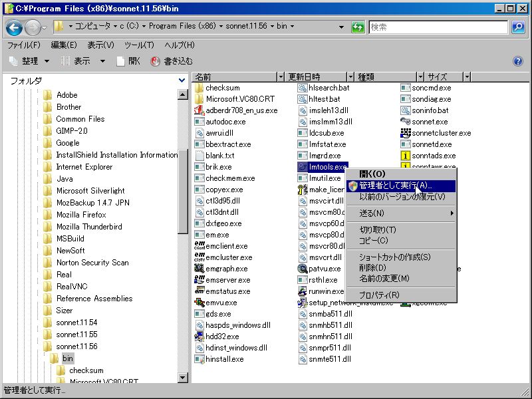The height and width of the screenshot is (399, 532).
Task: Open the 表示(V) menu
Action: (101, 45)
